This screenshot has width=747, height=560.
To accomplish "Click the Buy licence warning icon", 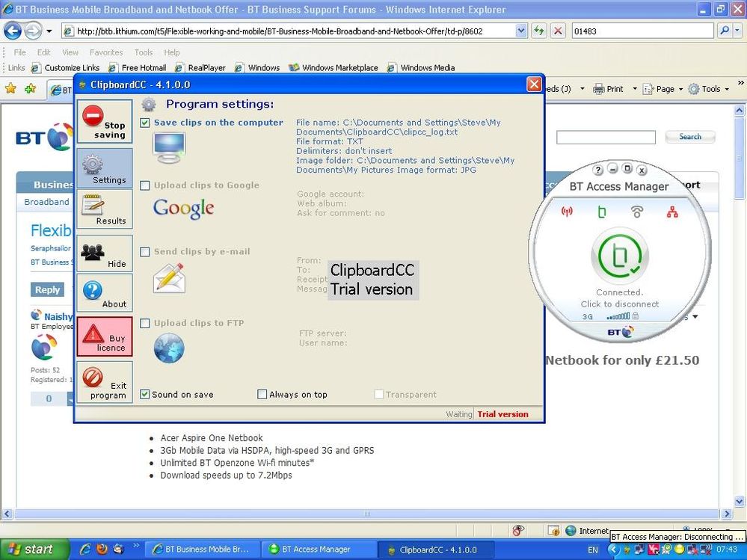I will [x=93, y=333].
